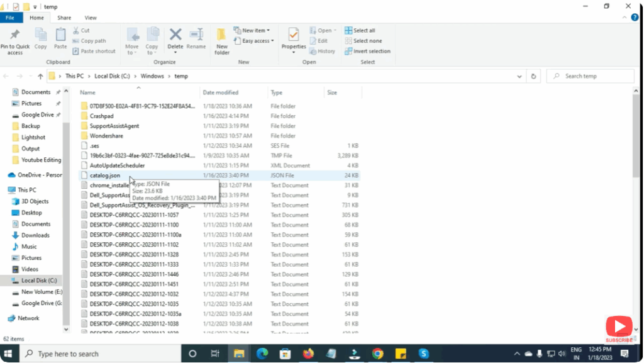Sort files by Date modified column
This screenshot has width=644, height=363.
tap(221, 92)
